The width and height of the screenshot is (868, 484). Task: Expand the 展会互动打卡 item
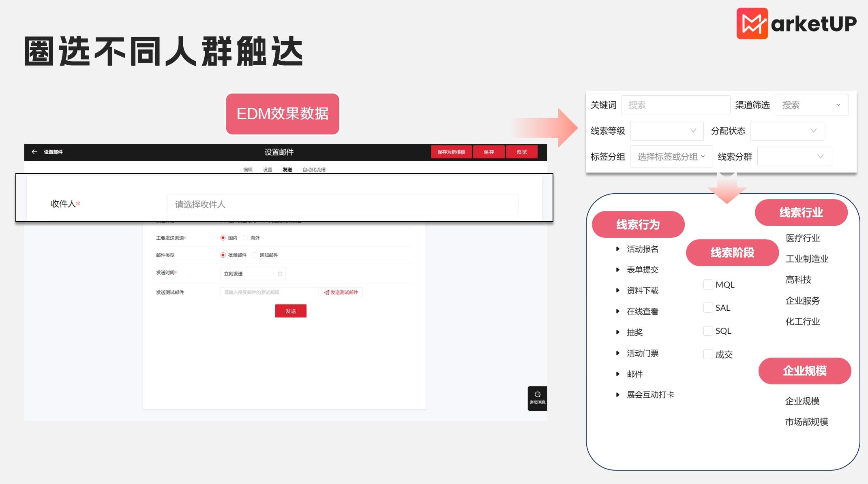[618, 394]
